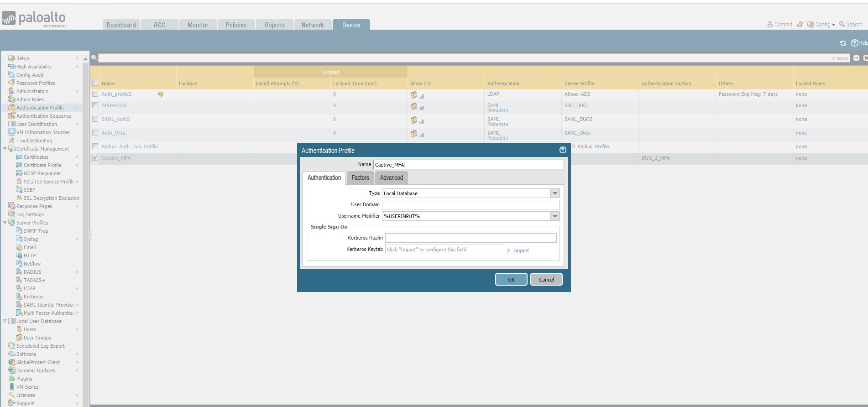
Task: Click into the User Domain field
Action: 470,205
